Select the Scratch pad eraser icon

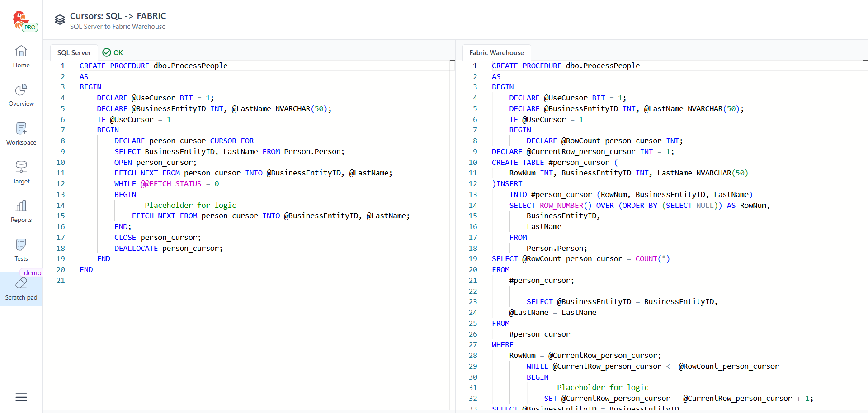coord(21,283)
